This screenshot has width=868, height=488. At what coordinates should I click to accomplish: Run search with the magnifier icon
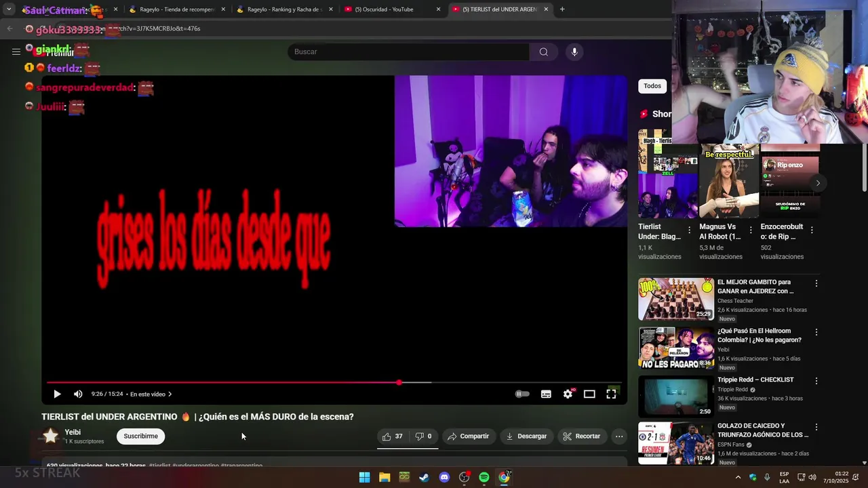pos(544,52)
